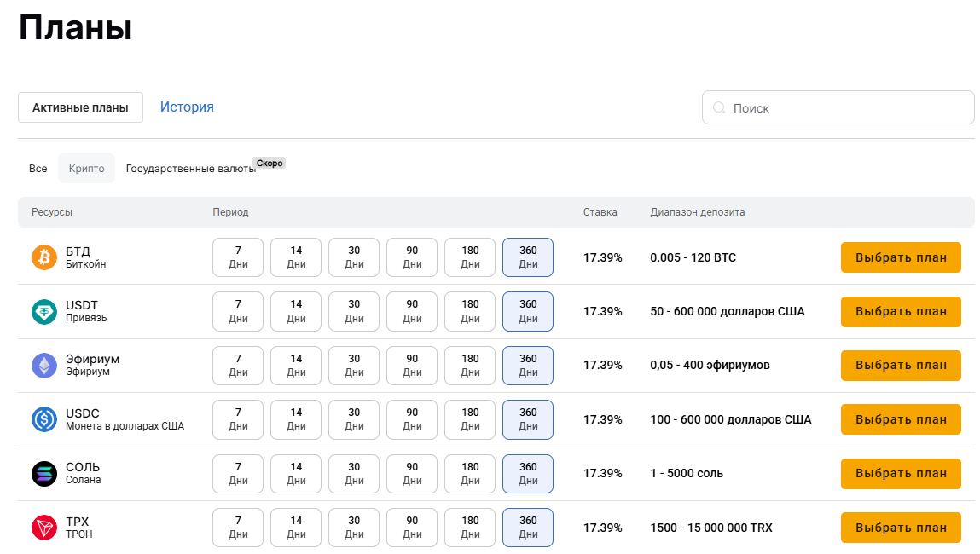
Task: Select 360 Дни period for Эфириум
Action: (x=528, y=366)
